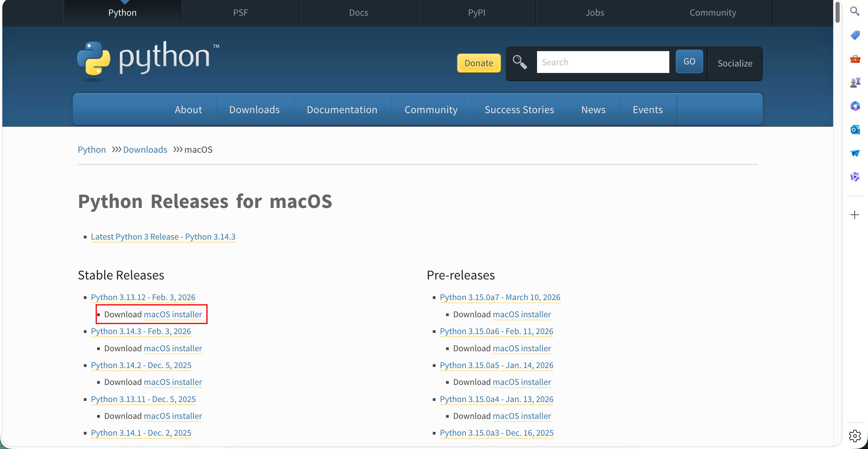Open the Downloads navigation menu
This screenshot has height=449, width=868.
point(254,110)
